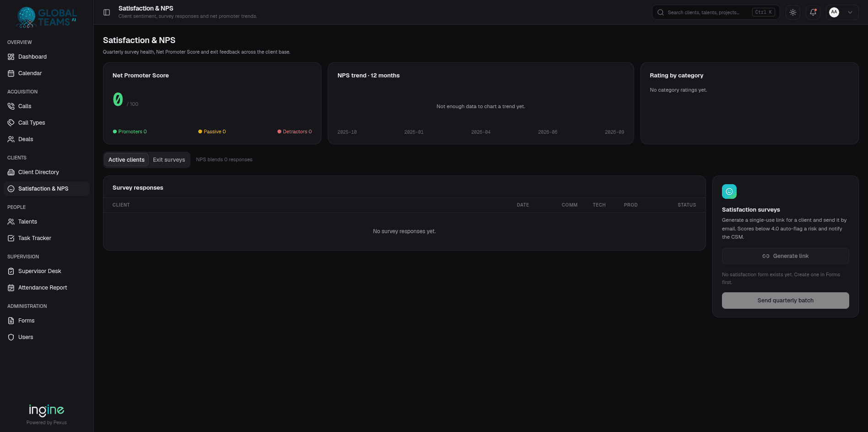Click the Passive yellow legend dot

click(200, 131)
